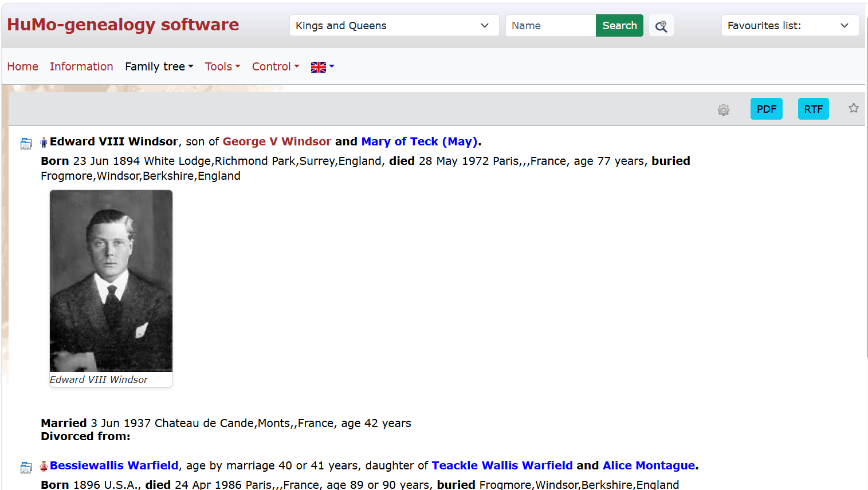868x490 pixels.
Task: Open George V Windsor's page
Action: tap(277, 141)
